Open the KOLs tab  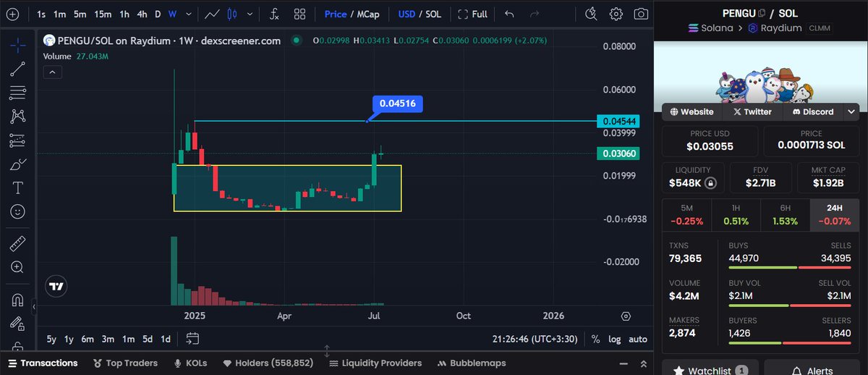192,363
